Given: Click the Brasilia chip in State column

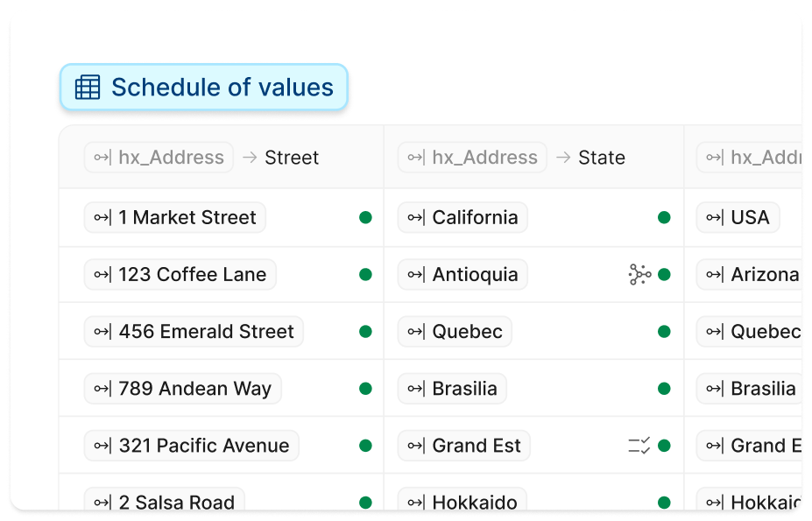Looking at the screenshot, I should pyautogui.click(x=452, y=389).
